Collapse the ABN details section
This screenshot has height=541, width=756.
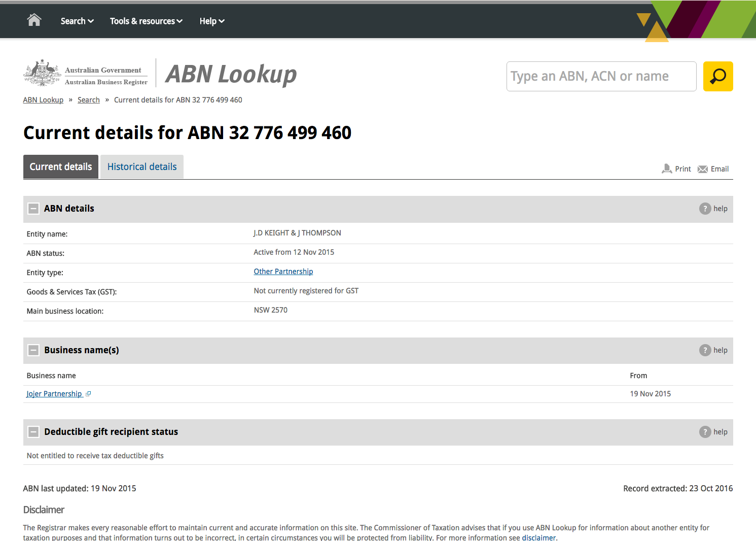(x=33, y=209)
